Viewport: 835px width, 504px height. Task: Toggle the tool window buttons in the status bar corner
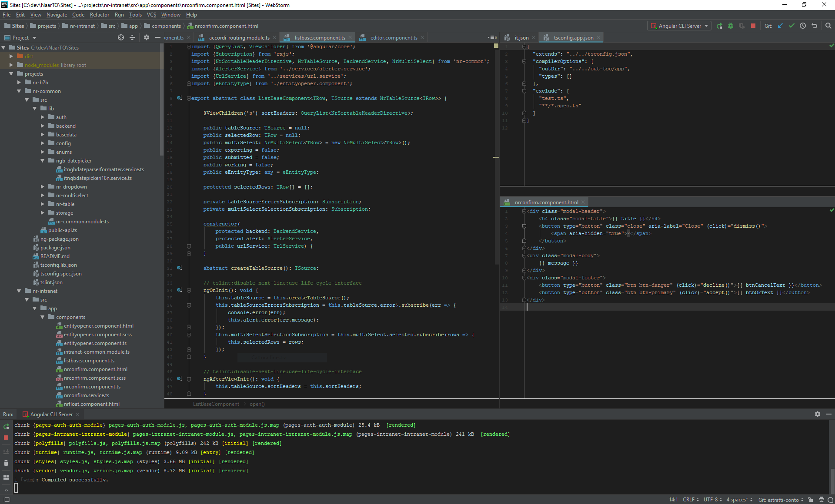point(7,500)
